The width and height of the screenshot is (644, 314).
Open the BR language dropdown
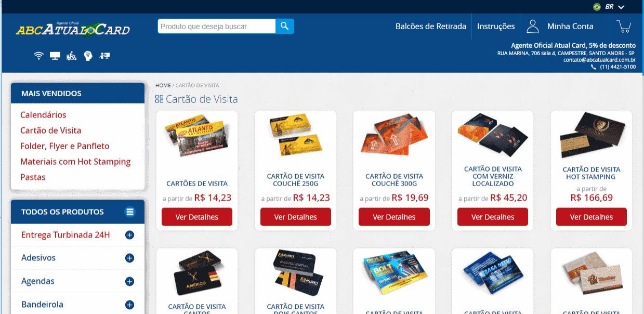pyautogui.click(x=609, y=7)
